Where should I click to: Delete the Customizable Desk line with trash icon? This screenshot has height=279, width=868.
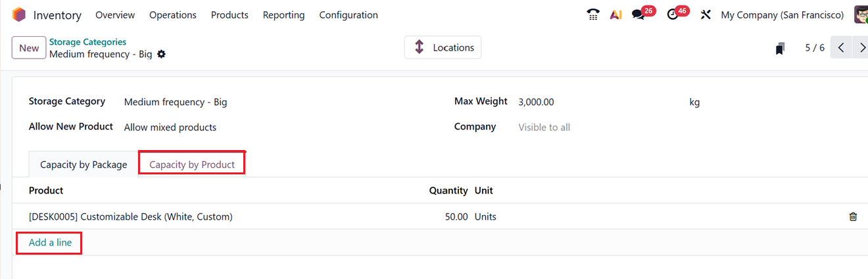[853, 216]
